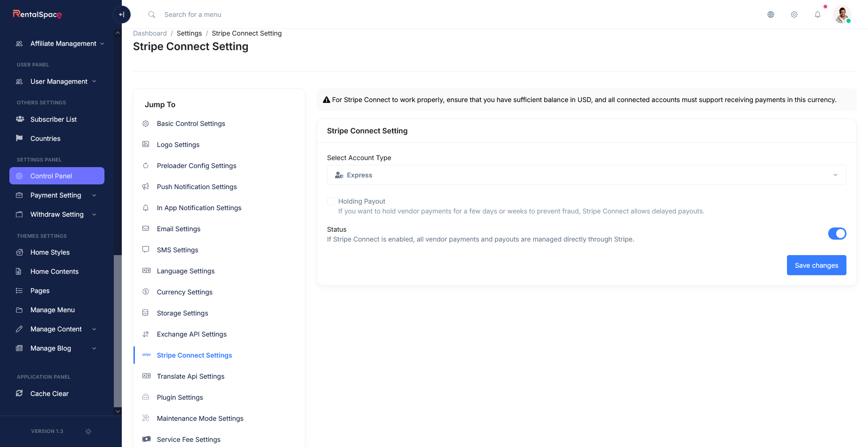Jump to Stripe Connect Settings
This screenshot has height=447, width=868.
coord(194,355)
